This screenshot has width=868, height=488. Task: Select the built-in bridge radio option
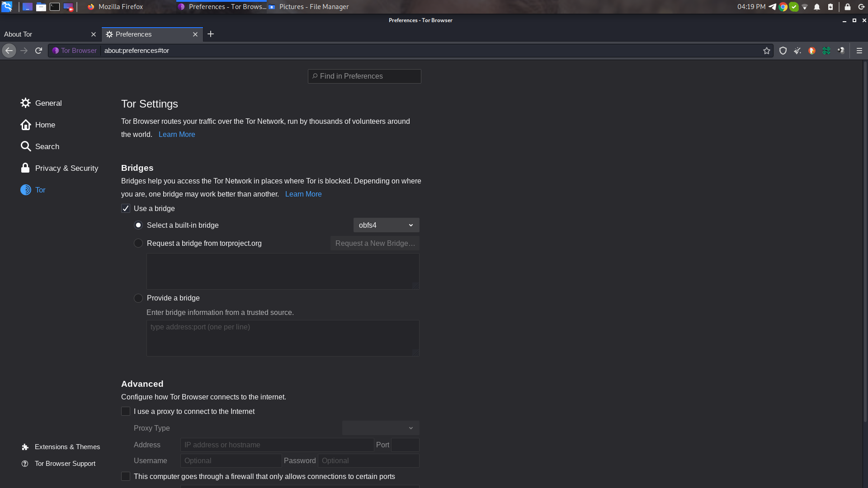tap(138, 225)
